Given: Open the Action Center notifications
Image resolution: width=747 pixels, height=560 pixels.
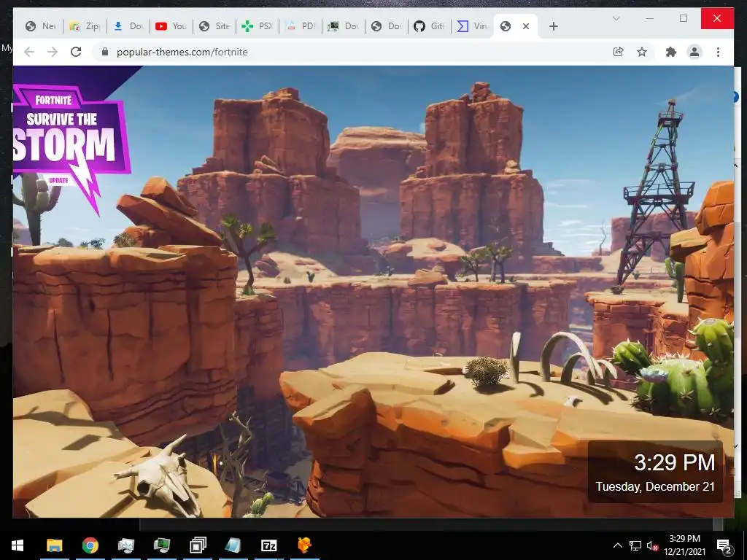Looking at the screenshot, I should coord(724,545).
